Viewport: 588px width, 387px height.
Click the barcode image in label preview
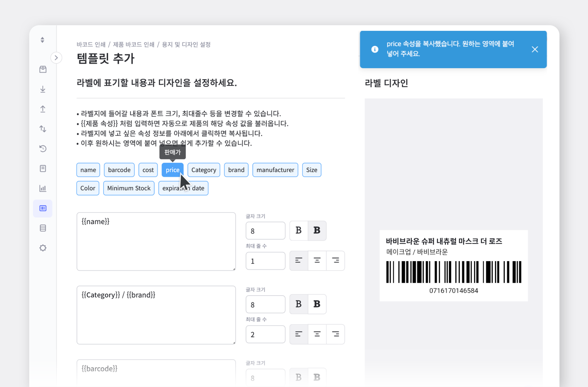454,272
